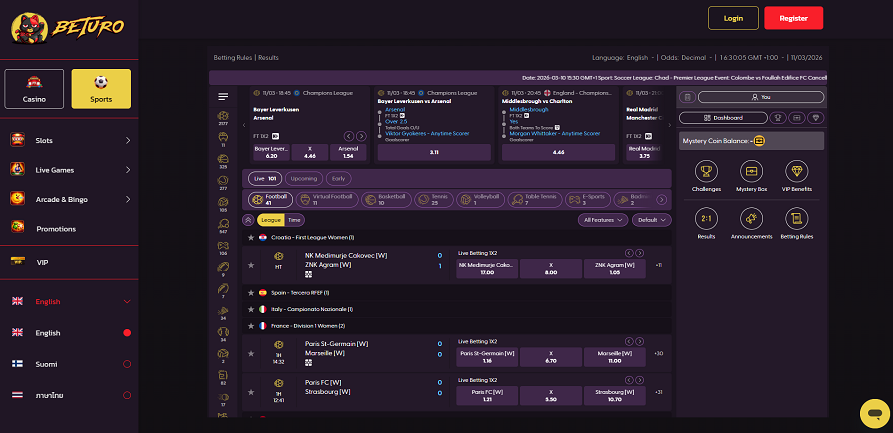Screen dimensions: 893x433
Task: Expand the Live Games menu chevron
Action: pos(128,170)
